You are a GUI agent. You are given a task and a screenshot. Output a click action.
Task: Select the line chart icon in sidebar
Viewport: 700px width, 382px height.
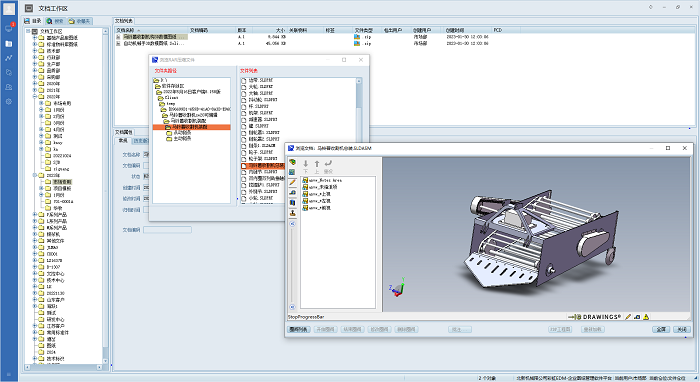click(8, 58)
